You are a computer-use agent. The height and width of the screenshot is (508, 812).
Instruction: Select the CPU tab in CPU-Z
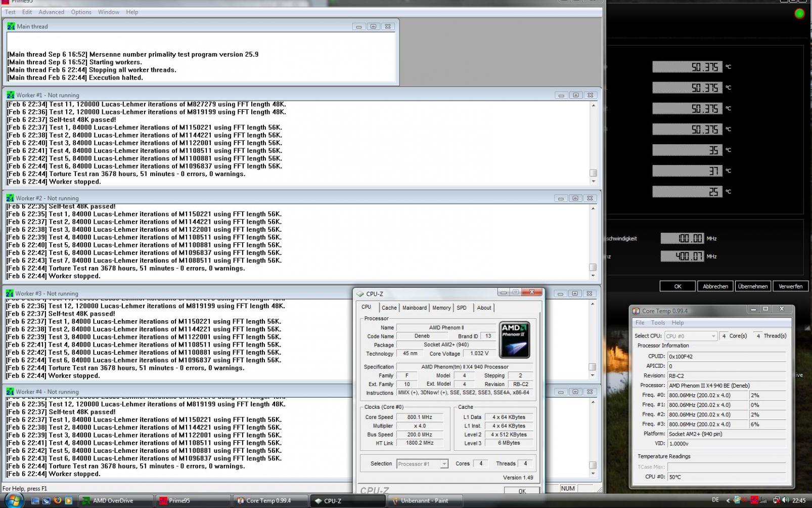tap(367, 307)
